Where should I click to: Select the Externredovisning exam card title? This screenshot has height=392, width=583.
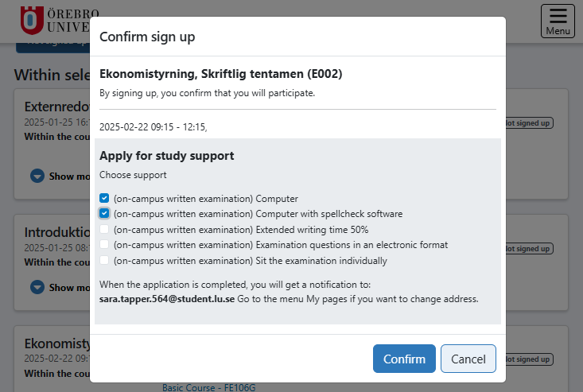click(x=57, y=107)
